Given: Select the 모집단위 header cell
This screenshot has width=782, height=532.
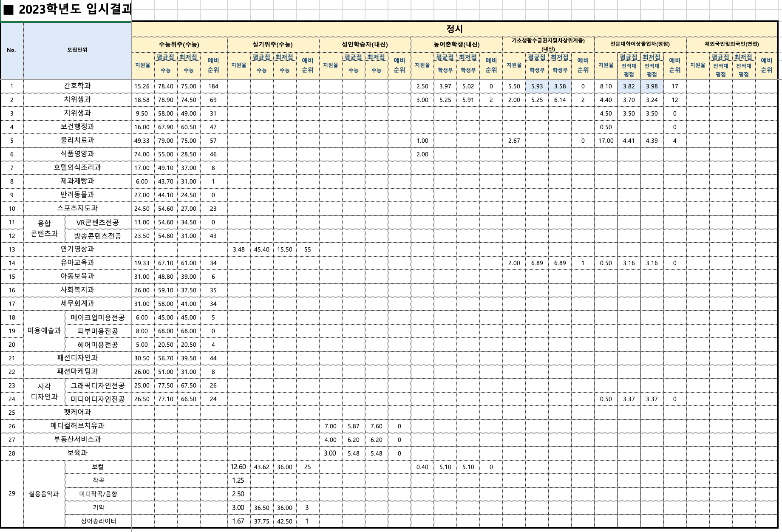Looking at the screenshot, I should coord(77,50).
